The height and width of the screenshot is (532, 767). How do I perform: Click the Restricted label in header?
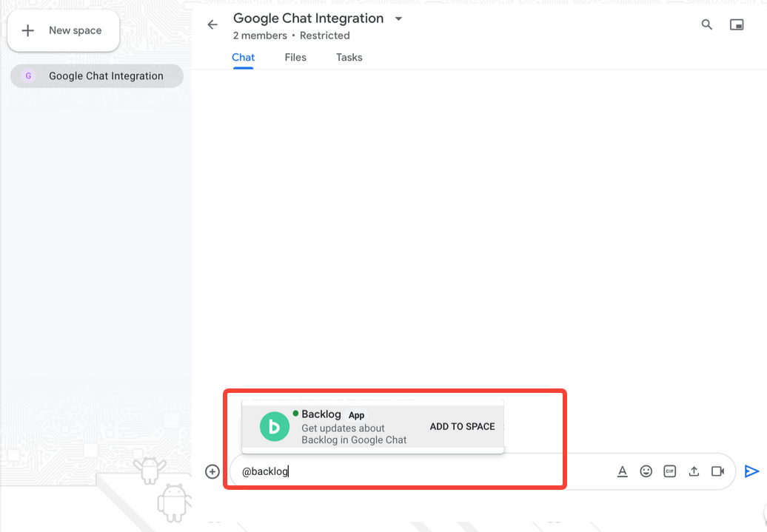pos(325,36)
